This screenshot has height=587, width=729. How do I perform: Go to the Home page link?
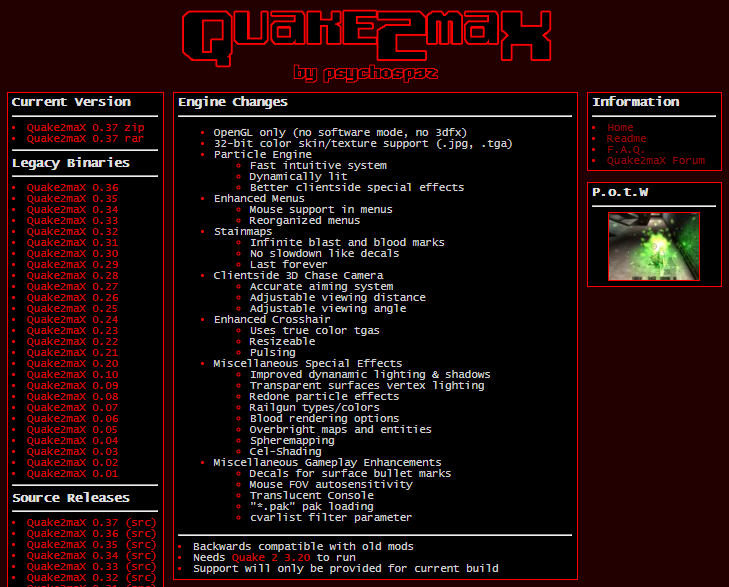point(620,128)
